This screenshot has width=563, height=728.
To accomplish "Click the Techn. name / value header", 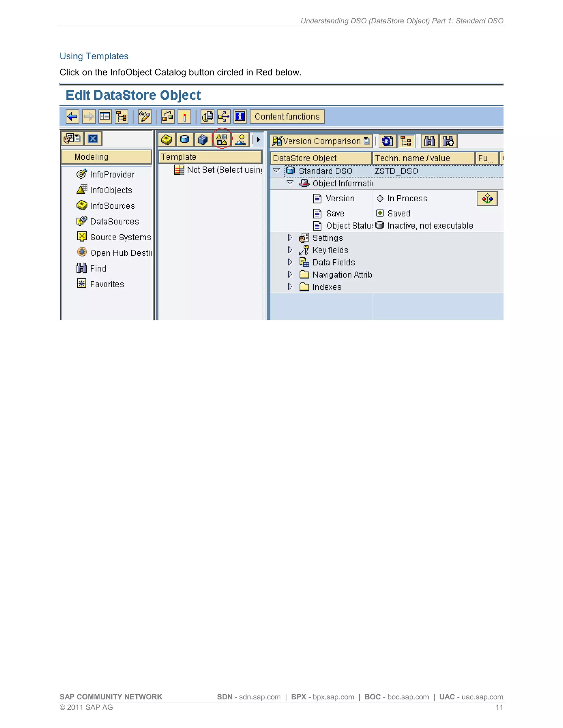I will click(x=424, y=158).
